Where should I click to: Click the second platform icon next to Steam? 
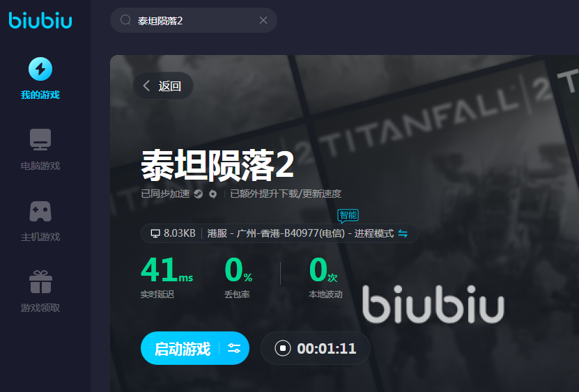213,194
